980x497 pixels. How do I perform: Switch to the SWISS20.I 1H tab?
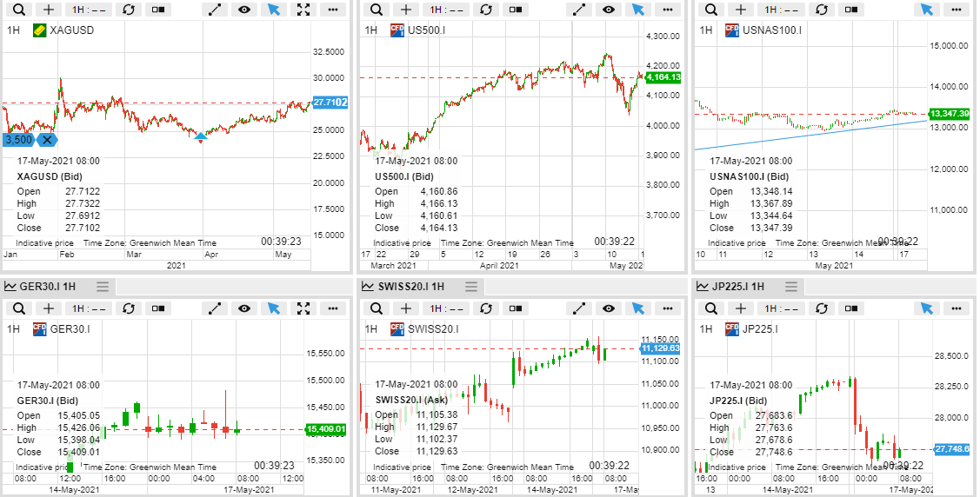(410, 287)
